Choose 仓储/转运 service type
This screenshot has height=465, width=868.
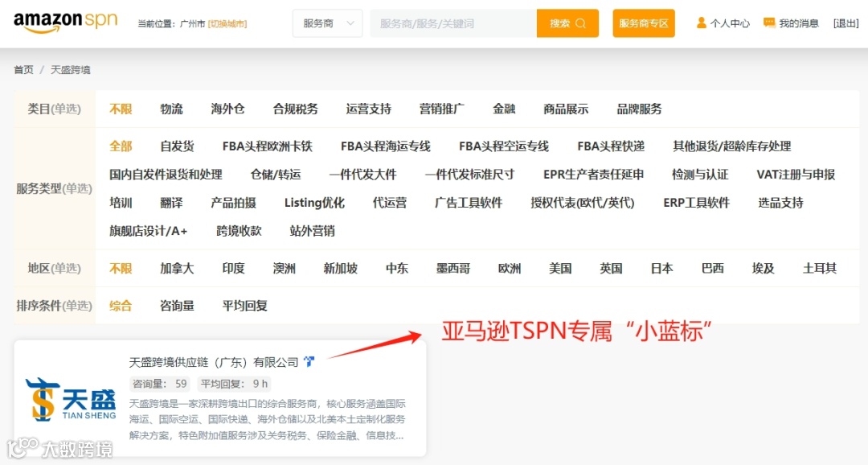[x=276, y=175]
